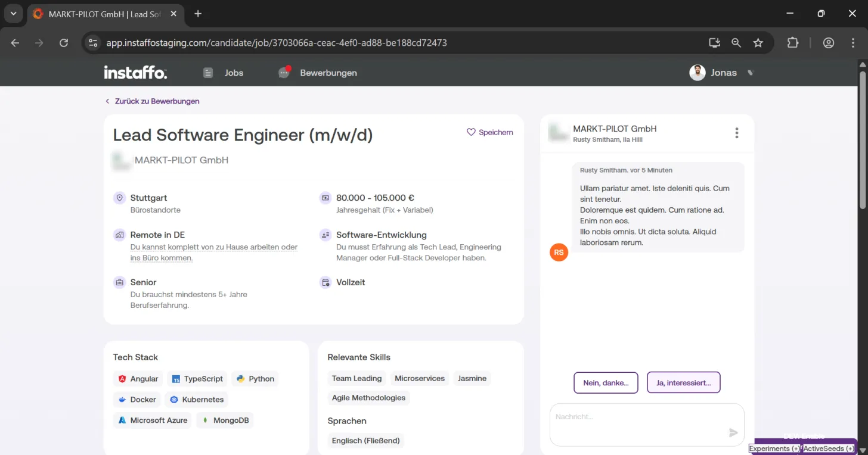Select the Kubernetes tech stack chip
Screen dimensions: 868x455
coord(197,400)
